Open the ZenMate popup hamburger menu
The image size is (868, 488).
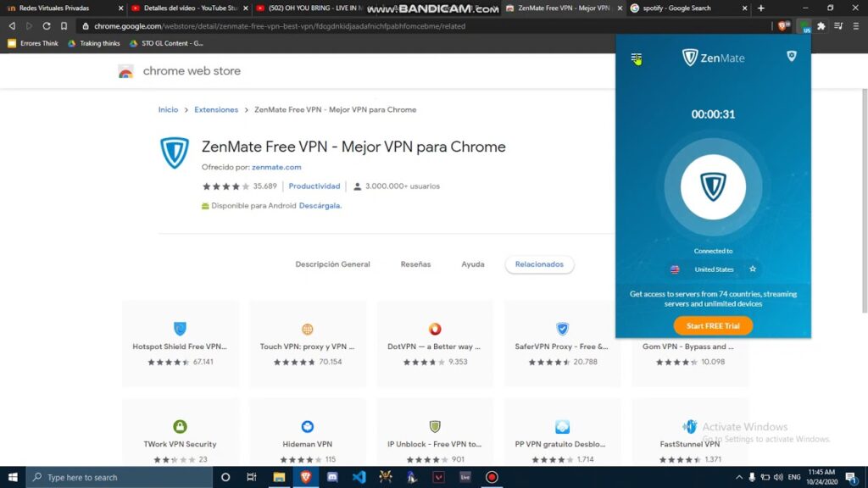[x=636, y=58]
